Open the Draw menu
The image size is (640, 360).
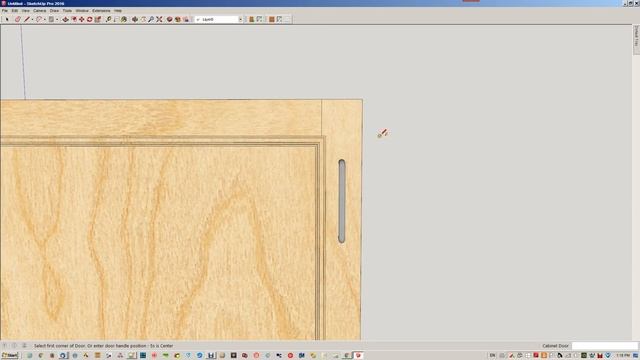click(54, 11)
